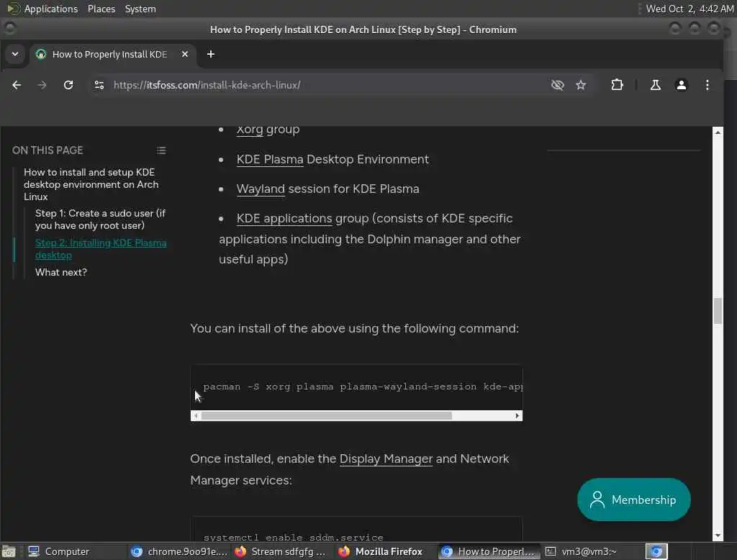Click page scrollbar up arrow

coord(718,132)
